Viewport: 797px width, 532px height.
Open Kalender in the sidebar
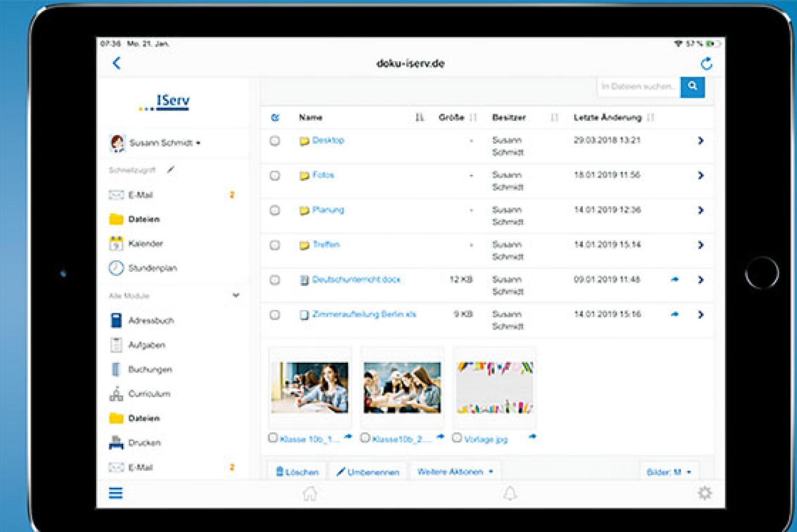click(x=145, y=244)
